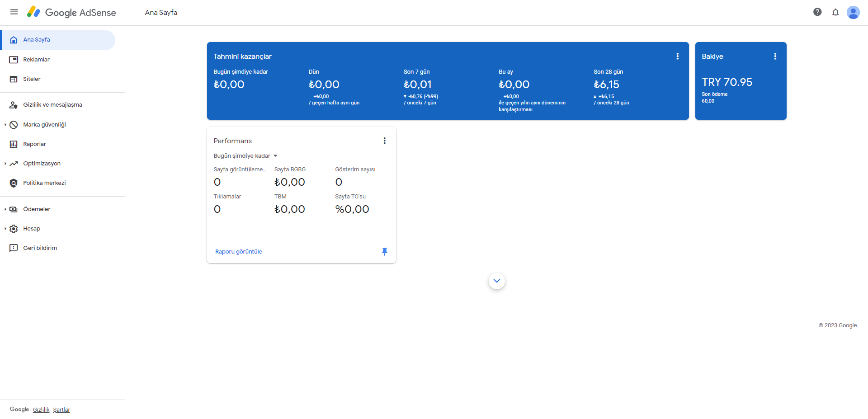Screen dimensions: 868x419
Task: Open the hamburger main menu
Action: 14,12
